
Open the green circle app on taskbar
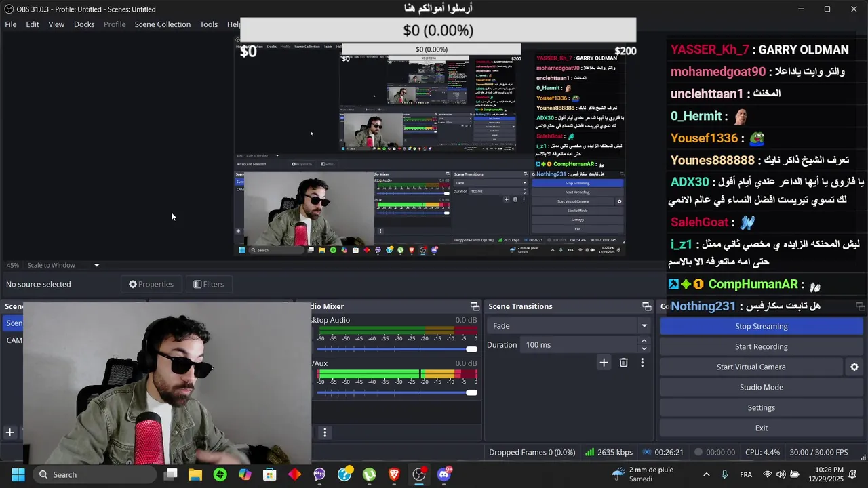tap(220, 474)
